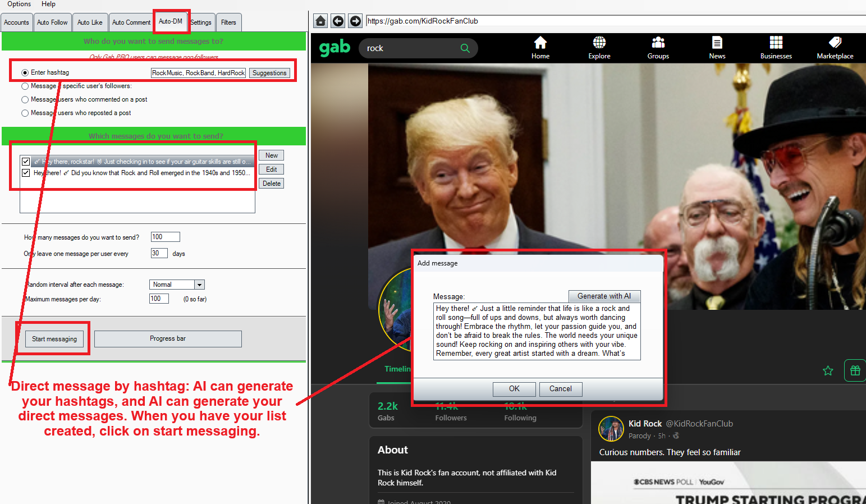Screen dimensions: 866x504
Task: Click the browser URL address bar
Action: click(616, 21)
